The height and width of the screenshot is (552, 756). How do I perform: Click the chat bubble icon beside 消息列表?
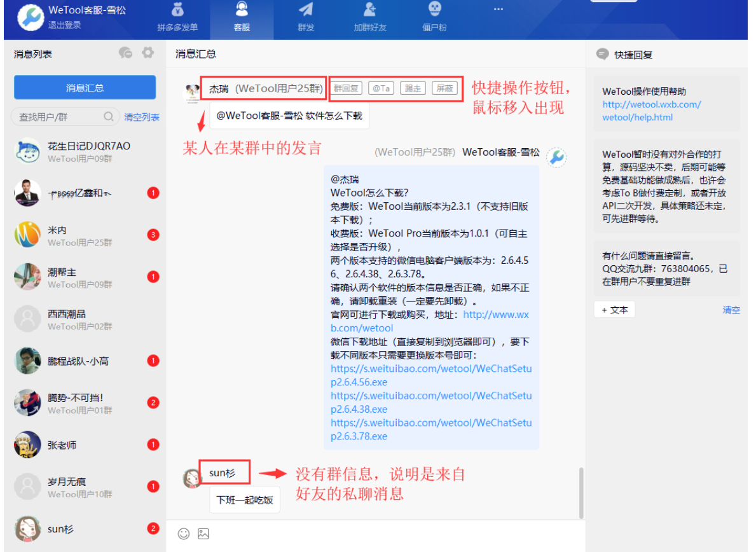coord(126,53)
